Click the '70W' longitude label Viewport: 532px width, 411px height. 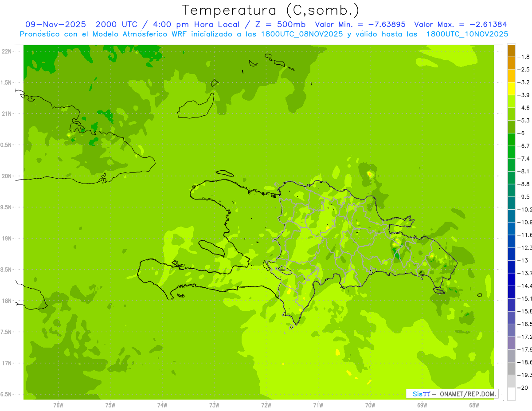pyautogui.click(x=370, y=405)
